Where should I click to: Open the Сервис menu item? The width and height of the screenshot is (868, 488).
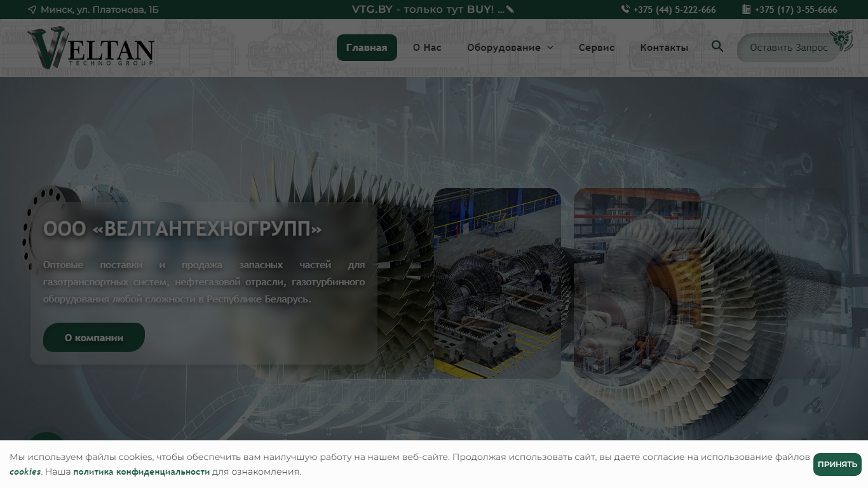tap(597, 48)
